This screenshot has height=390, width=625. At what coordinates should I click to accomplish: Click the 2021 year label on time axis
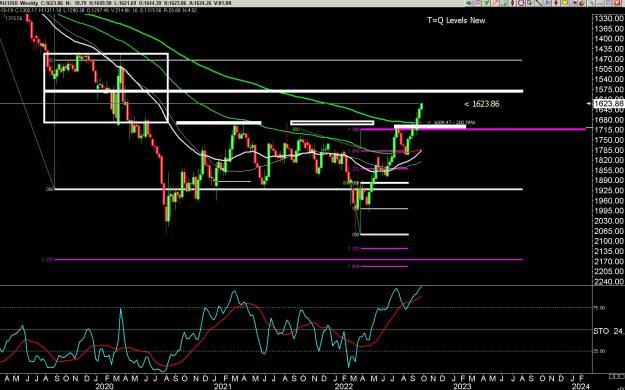point(223,386)
